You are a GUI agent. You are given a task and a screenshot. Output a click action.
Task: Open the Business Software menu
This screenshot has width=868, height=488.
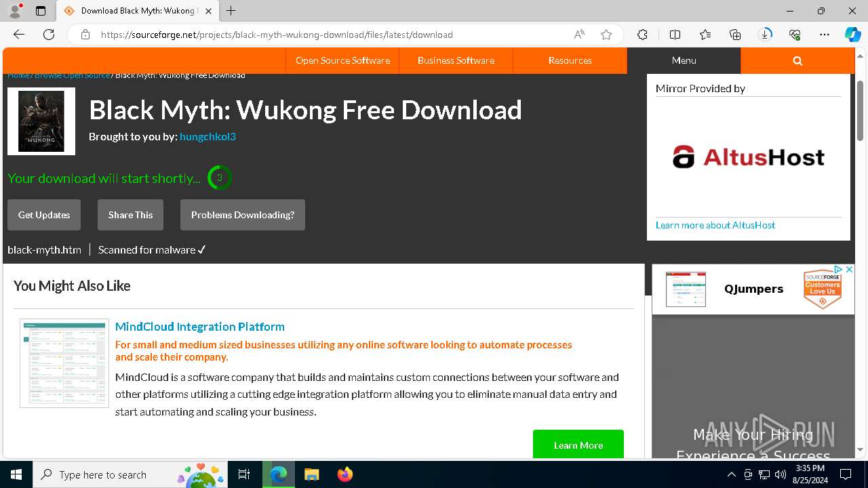click(456, 60)
